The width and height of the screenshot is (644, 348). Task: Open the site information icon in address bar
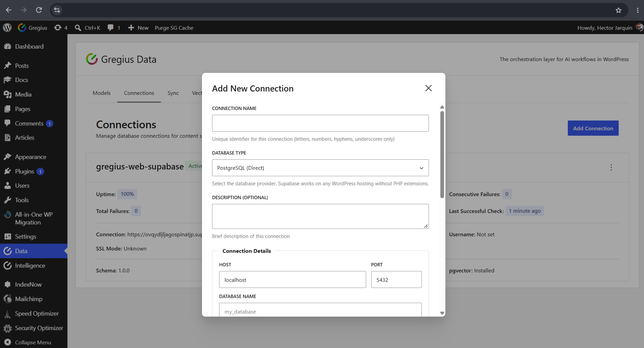pyautogui.click(x=57, y=10)
